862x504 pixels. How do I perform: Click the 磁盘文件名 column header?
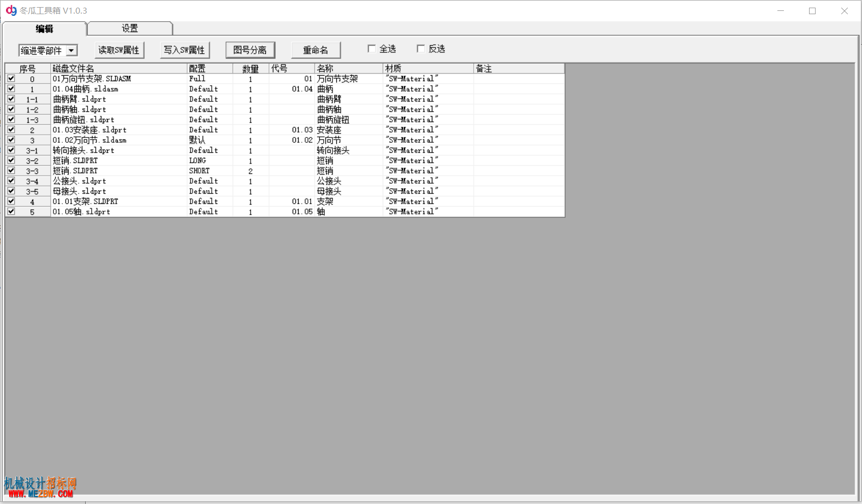(x=119, y=69)
